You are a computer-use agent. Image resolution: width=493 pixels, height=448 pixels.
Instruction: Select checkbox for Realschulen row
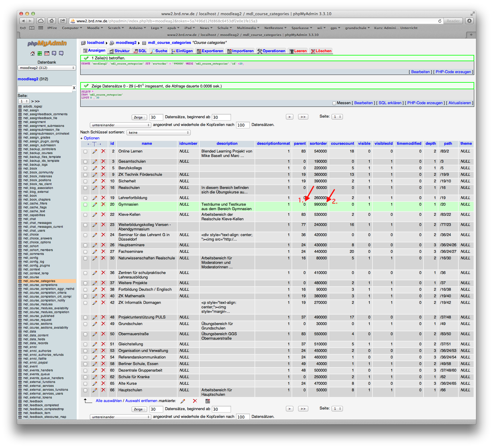tap(85, 188)
